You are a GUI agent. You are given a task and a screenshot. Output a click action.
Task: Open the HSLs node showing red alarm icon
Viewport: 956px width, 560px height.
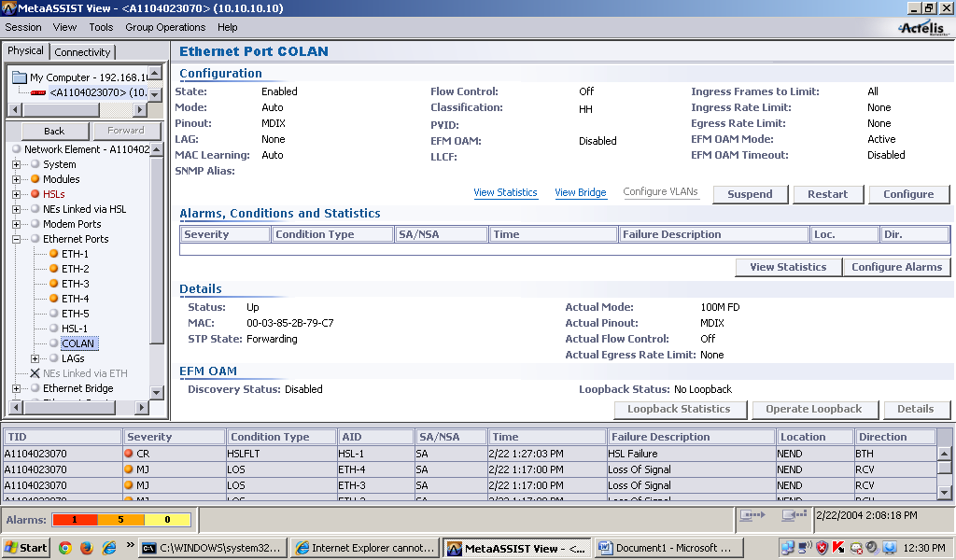point(35,193)
